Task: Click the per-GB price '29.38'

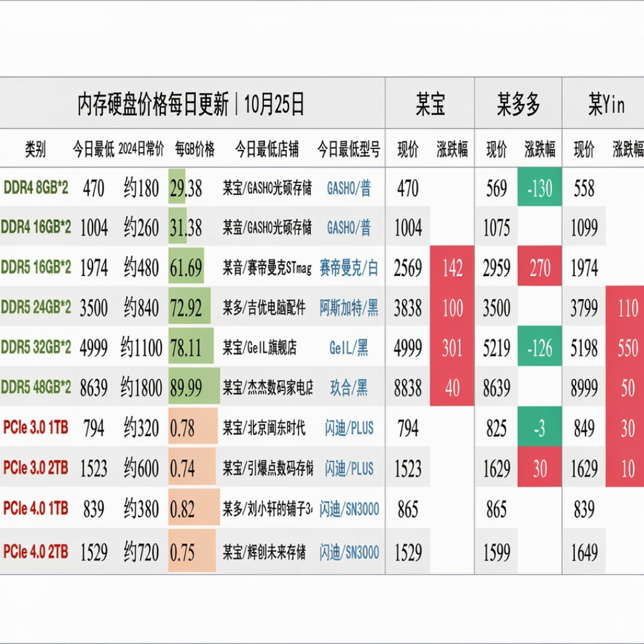Action: 186,189
